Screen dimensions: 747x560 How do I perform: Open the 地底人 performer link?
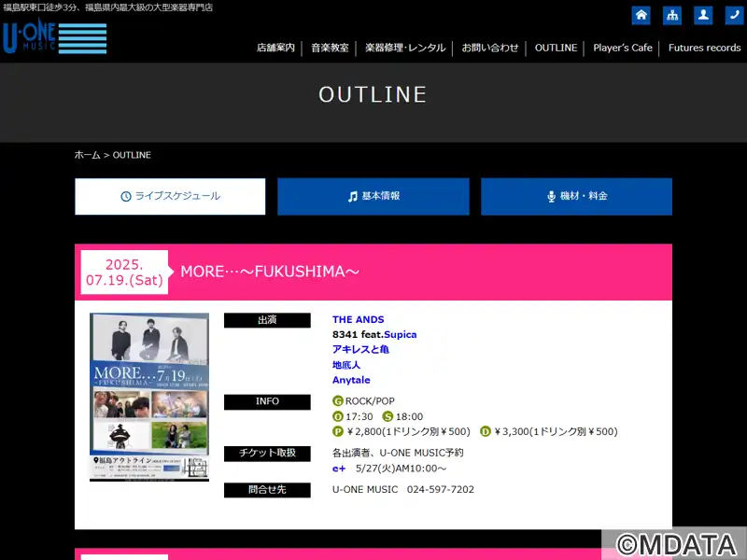point(346,365)
